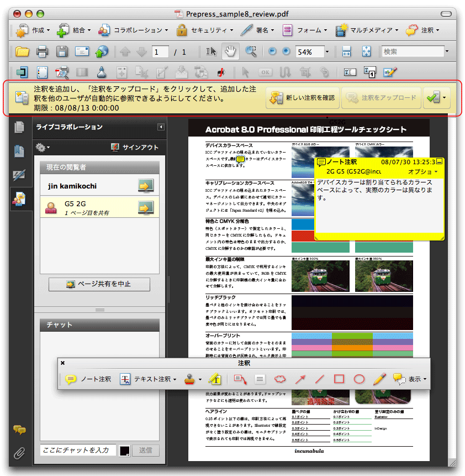Click 新しい注釈を確認 button

[303, 98]
